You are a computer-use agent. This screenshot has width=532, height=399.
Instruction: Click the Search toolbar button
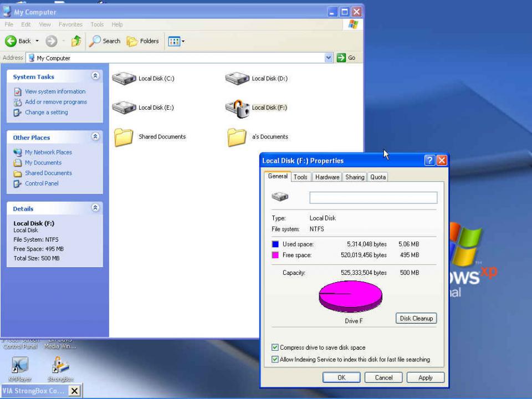[105, 41]
